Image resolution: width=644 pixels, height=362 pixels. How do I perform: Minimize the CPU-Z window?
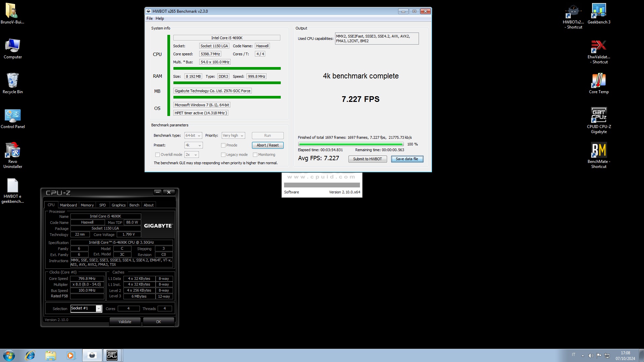pyautogui.click(x=158, y=192)
